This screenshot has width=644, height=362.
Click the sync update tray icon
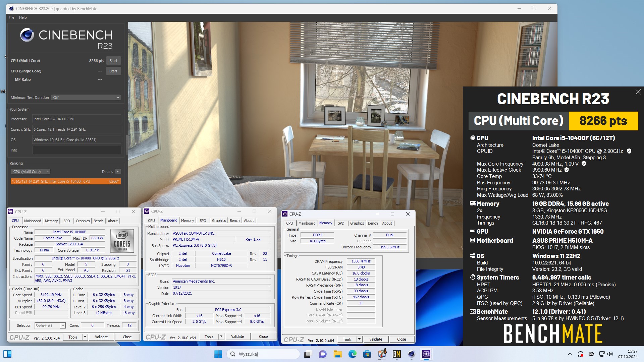581,354
